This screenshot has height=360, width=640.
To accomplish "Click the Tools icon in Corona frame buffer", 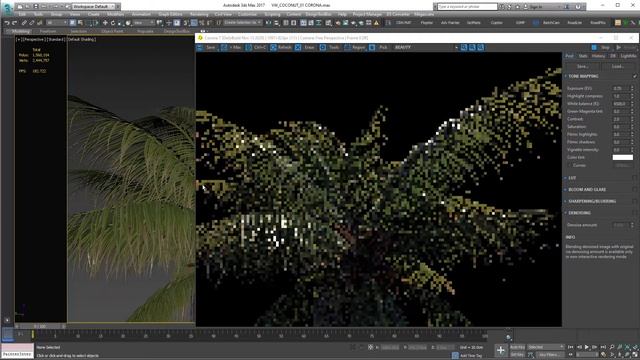I will [x=322, y=48].
